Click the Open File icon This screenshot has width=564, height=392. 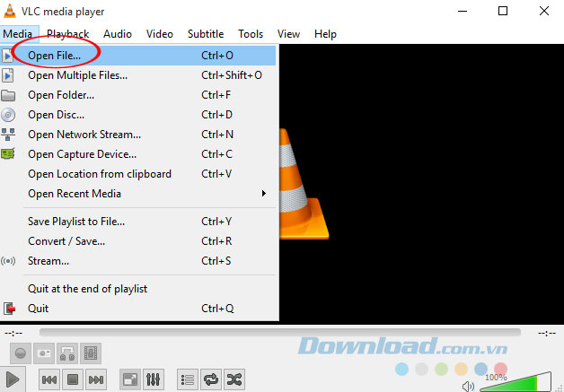click(x=7, y=56)
